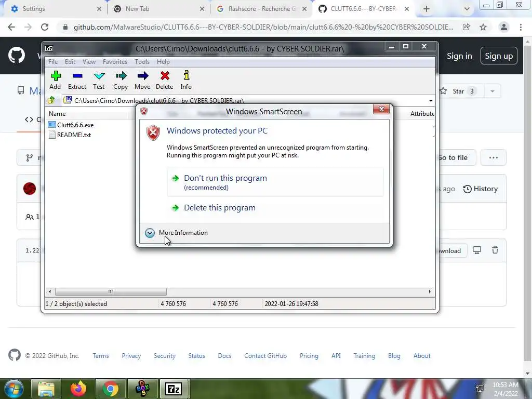Open the Edit menu in 7-Zip

pos(70,62)
